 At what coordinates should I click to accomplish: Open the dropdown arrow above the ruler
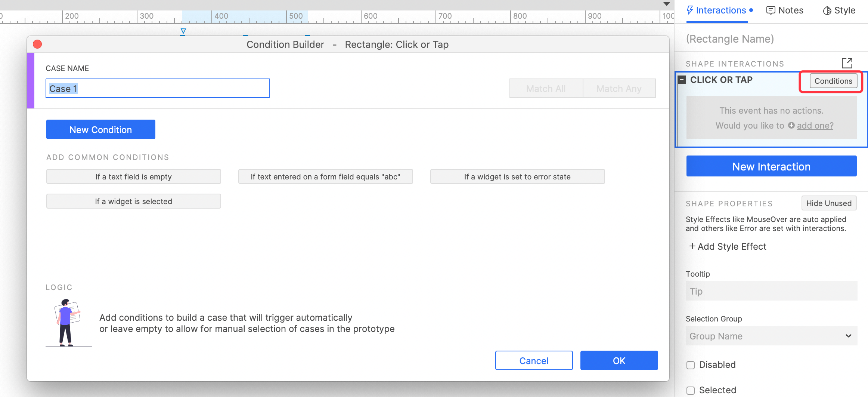tap(666, 4)
